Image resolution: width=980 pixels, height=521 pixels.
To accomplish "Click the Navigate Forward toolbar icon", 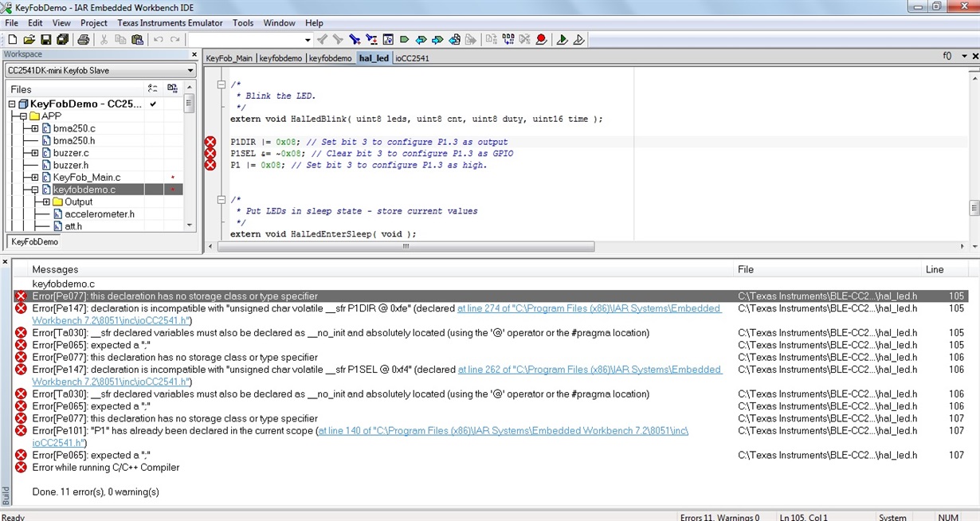I will tap(471, 39).
